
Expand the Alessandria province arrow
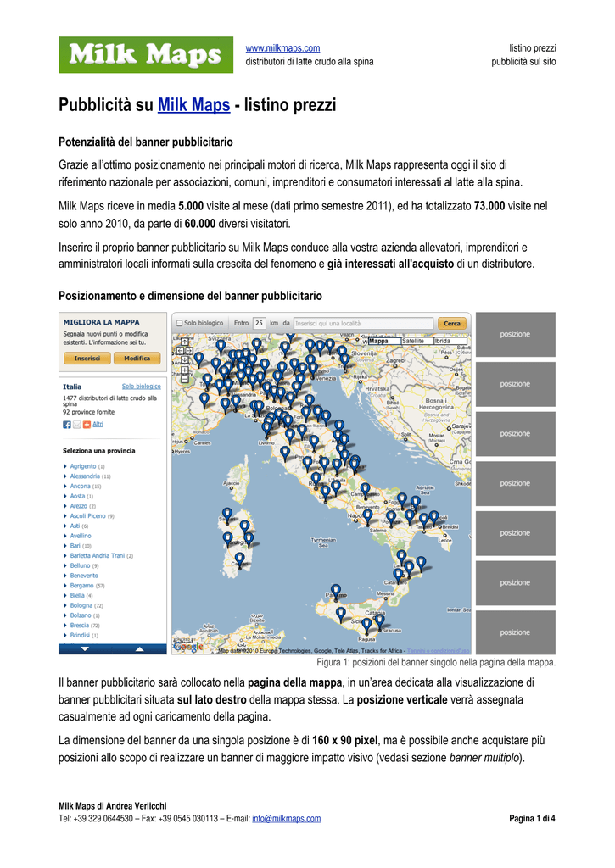tap(64, 476)
